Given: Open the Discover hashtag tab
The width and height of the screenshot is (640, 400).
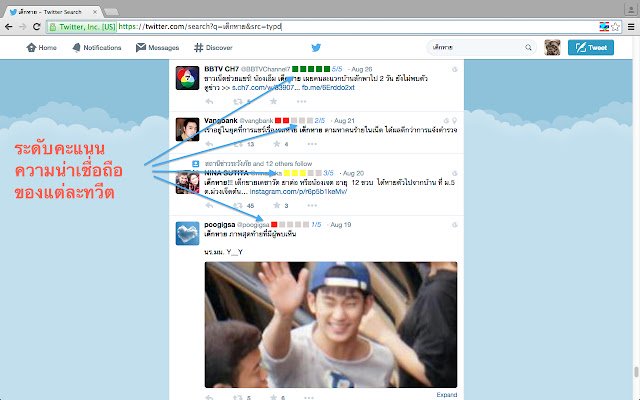Looking at the screenshot, I should click(213, 48).
